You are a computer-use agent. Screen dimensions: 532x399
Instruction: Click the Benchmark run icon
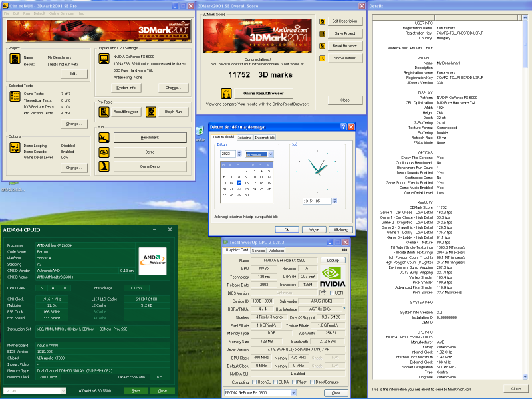click(104, 138)
